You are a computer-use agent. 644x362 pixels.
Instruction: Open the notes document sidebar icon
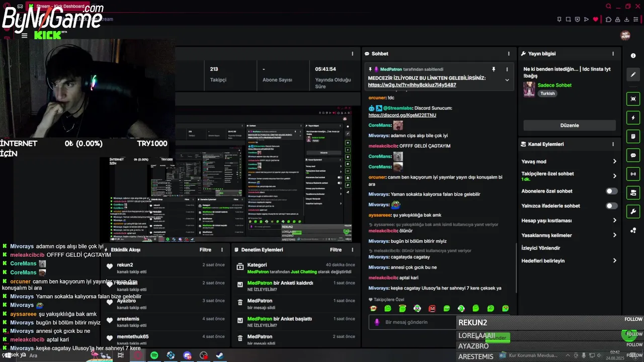(633, 136)
